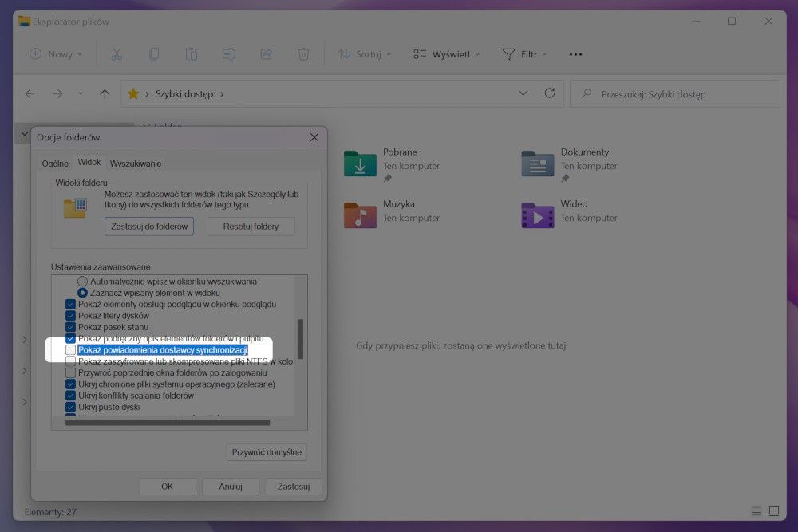Image resolution: width=798 pixels, height=532 pixels.
Task: Click Zastosuj do folderów button
Action: tap(149, 227)
